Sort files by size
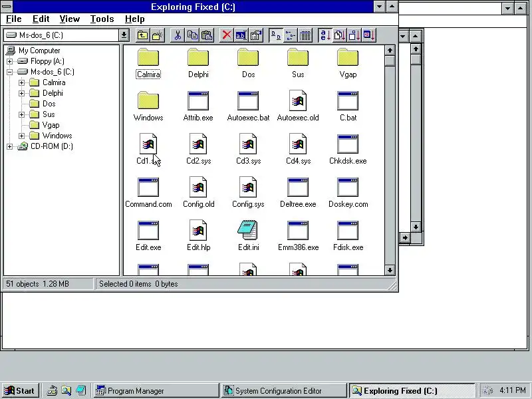The height and width of the screenshot is (399, 532). (x=354, y=35)
